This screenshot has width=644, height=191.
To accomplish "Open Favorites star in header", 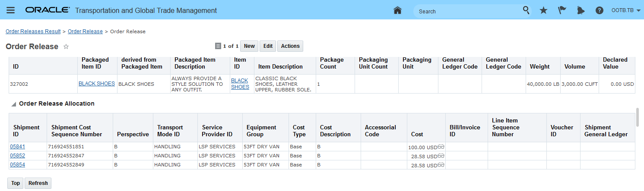I will tap(543, 10).
